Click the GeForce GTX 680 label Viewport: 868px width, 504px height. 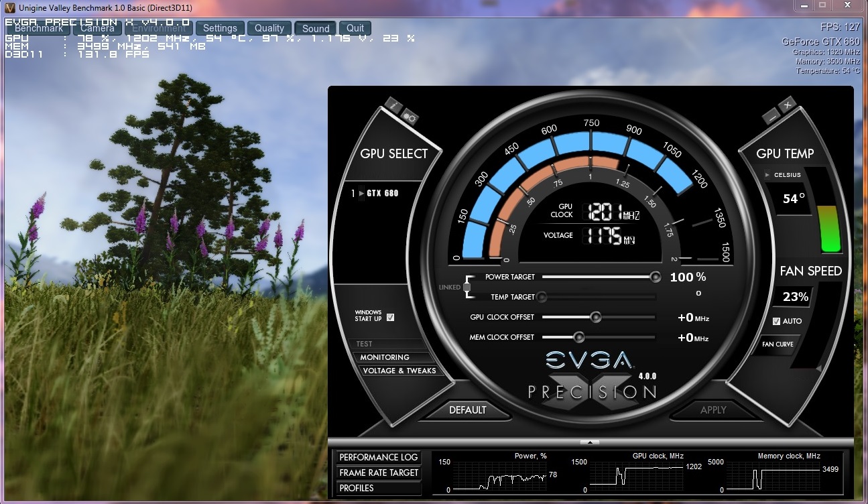point(820,42)
